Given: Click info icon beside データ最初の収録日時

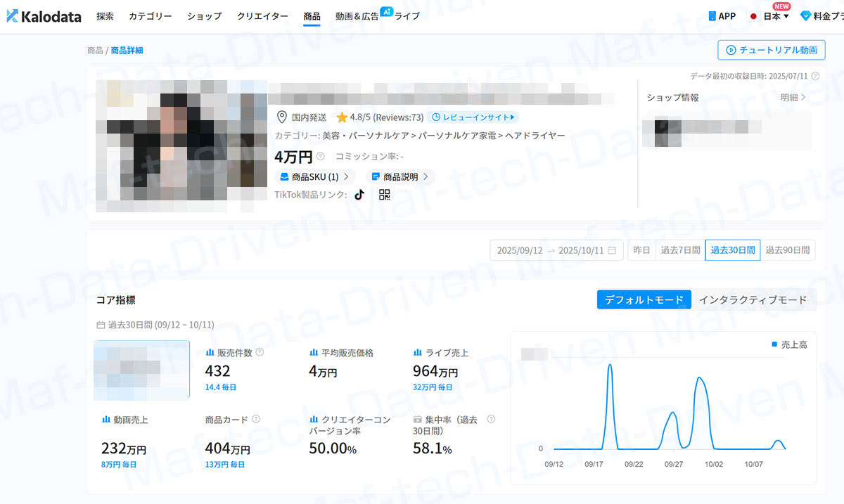Looking at the screenshot, I should coord(815,76).
